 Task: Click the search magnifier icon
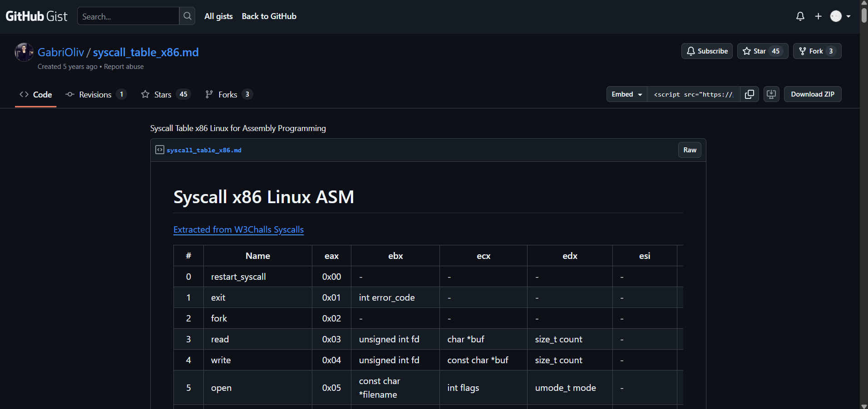187,16
